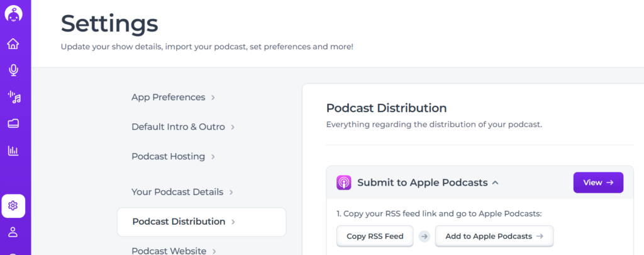Select the audio waveform music icon
644x255 pixels.
click(13, 97)
